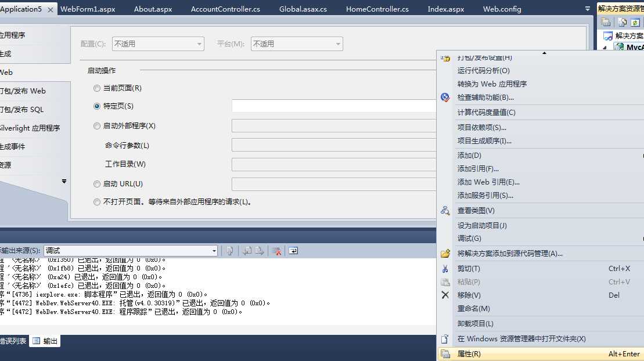Open the 输出来源 dropdown showing 调试
This screenshot has height=361, width=644.
[x=131, y=251]
